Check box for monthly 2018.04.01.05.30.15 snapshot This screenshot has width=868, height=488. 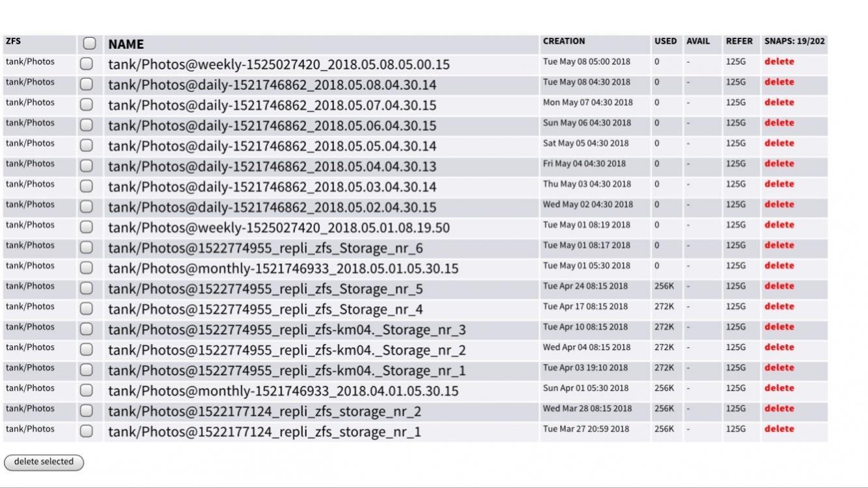point(87,390)
